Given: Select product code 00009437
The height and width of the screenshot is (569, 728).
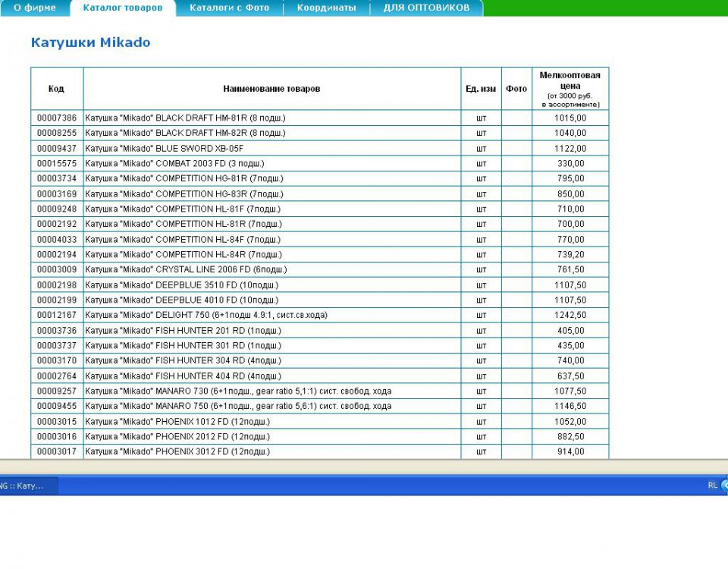Looking at the screenshot, I should 57,149.
